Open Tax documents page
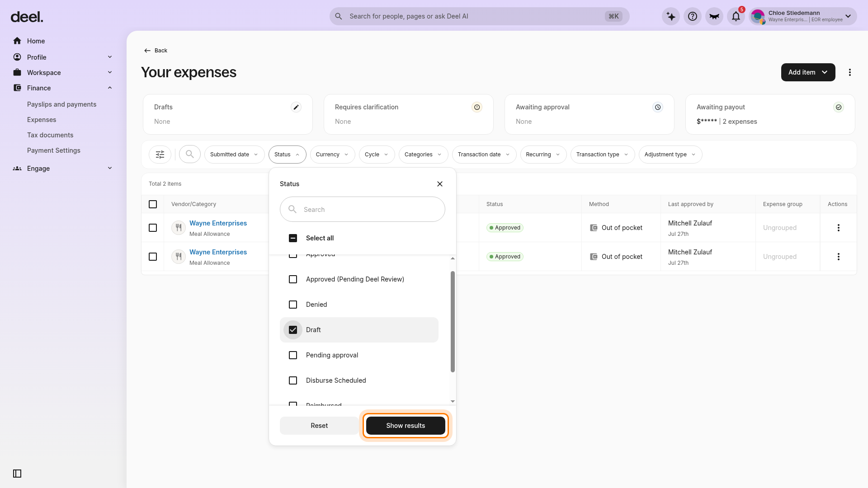This screenshot has width=868, height=488. pyautogui.click(x=50, y=135)
